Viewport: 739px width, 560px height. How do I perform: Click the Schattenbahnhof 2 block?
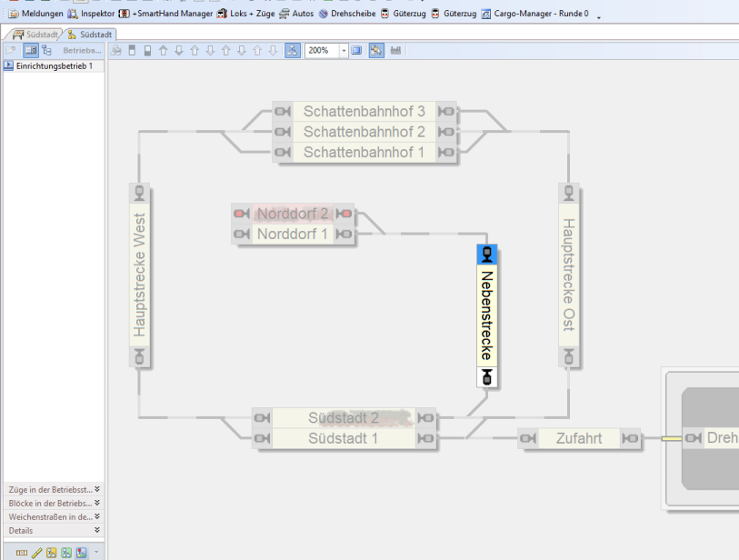(364, 132)
